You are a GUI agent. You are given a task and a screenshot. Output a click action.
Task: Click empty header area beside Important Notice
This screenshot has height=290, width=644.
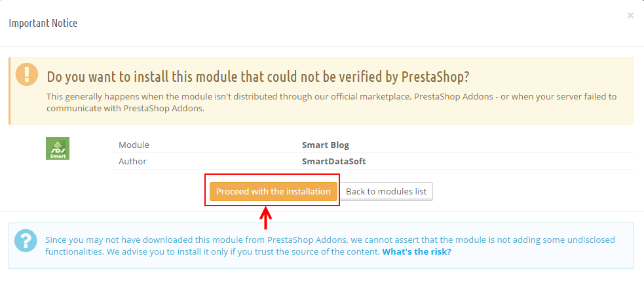pyautogui.click(x=328, y=23)
